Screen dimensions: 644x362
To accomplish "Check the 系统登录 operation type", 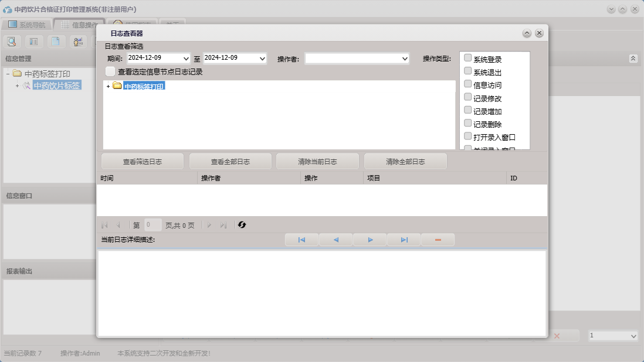I will point(467,58).
